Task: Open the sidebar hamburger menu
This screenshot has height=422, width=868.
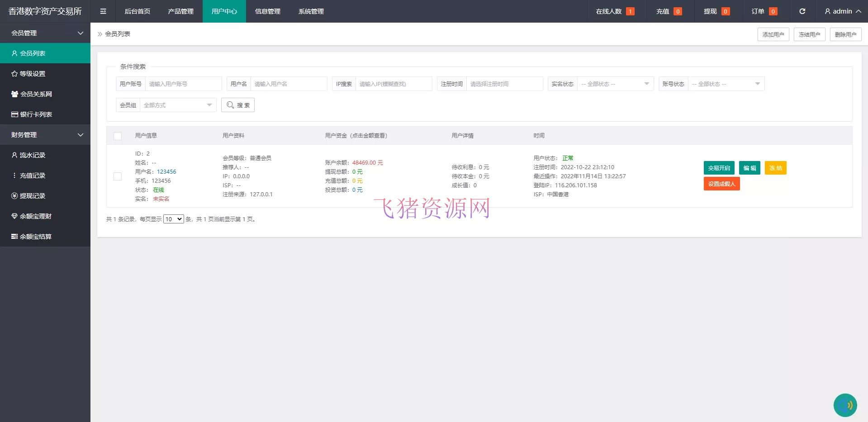Action: 103,11
